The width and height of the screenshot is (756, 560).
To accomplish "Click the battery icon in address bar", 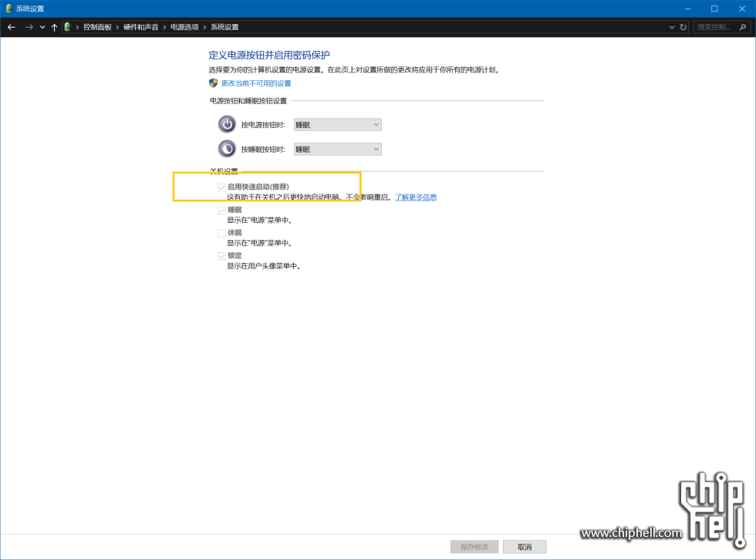I will 68,27.
